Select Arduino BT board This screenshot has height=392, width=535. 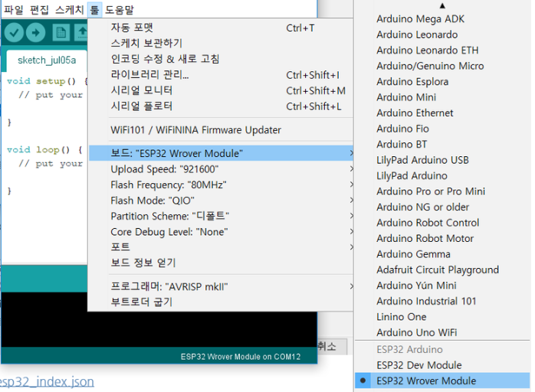[x=442, y=144]
